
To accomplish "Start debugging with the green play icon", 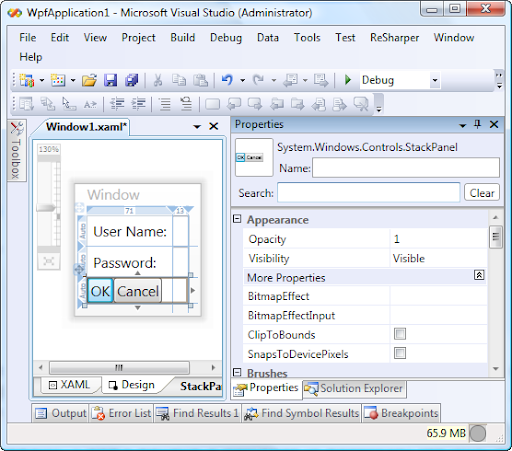I will click(348, 80).
